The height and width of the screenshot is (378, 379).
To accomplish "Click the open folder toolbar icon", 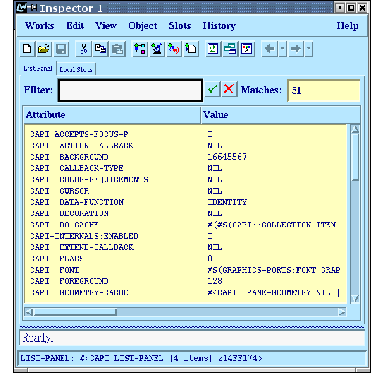I will (x=44, y=49).
